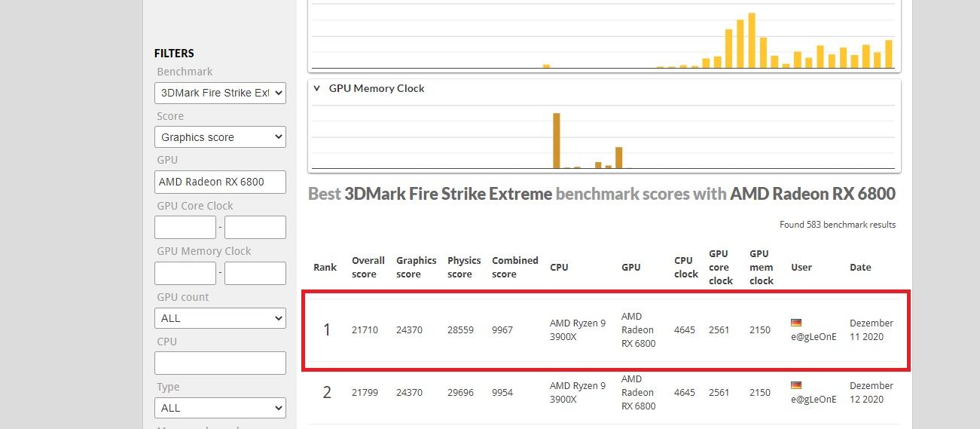Click the German flag icon in rank 1 row
Screen dimensions: 980x429
point(796,323)
